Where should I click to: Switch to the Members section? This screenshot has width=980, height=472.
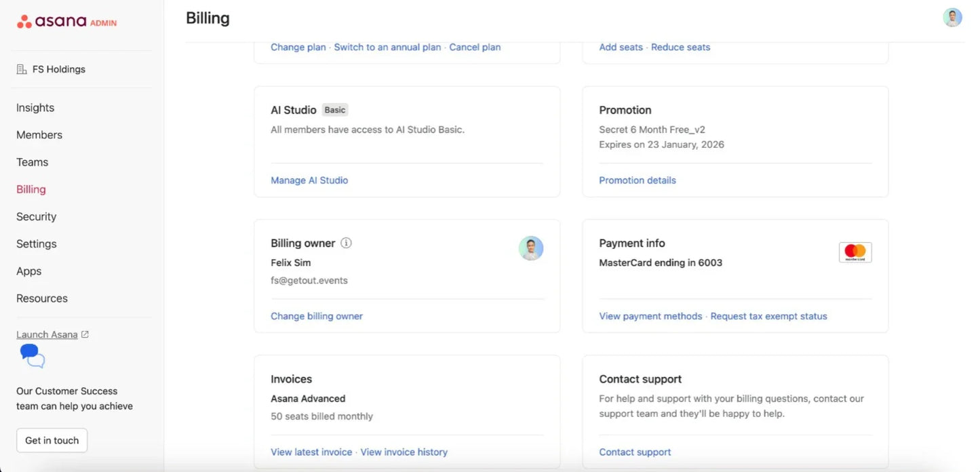tap(39, 134)
